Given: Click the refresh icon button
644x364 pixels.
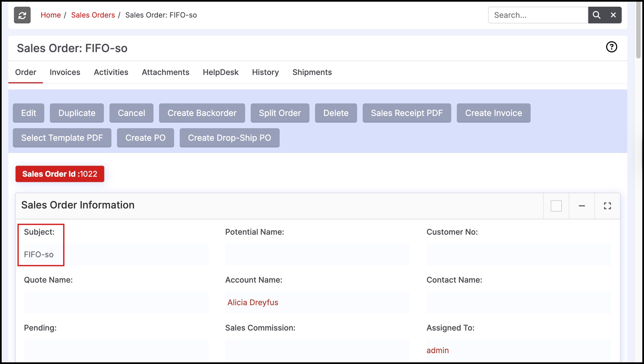Looking at the screenshot, I should [22, 15].
